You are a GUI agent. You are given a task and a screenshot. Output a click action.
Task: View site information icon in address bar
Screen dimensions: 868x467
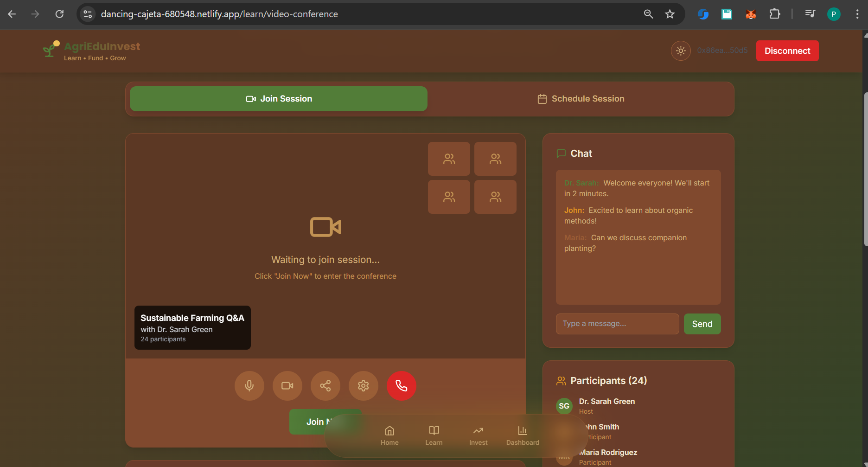[x=88, y=14]
